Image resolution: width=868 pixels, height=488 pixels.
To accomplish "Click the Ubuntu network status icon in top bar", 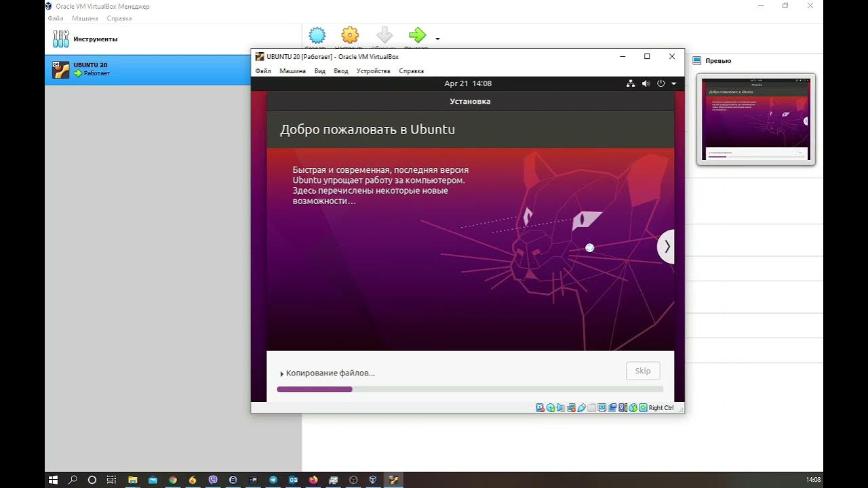I will 631,83.
